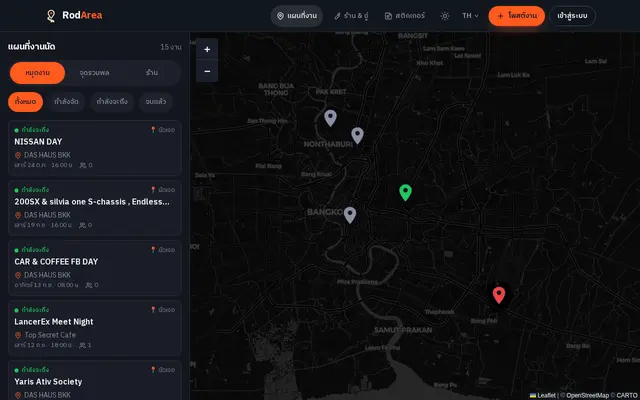Open the LancerEx Meet Night event

pos(95,328)
